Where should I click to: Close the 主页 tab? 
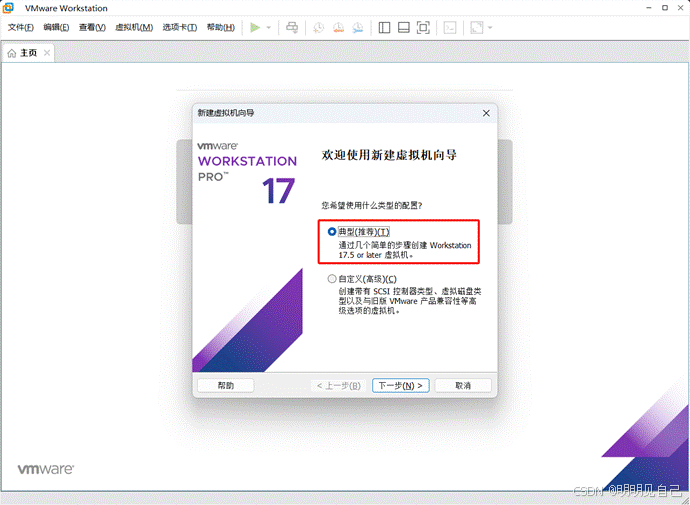point(47,53)
